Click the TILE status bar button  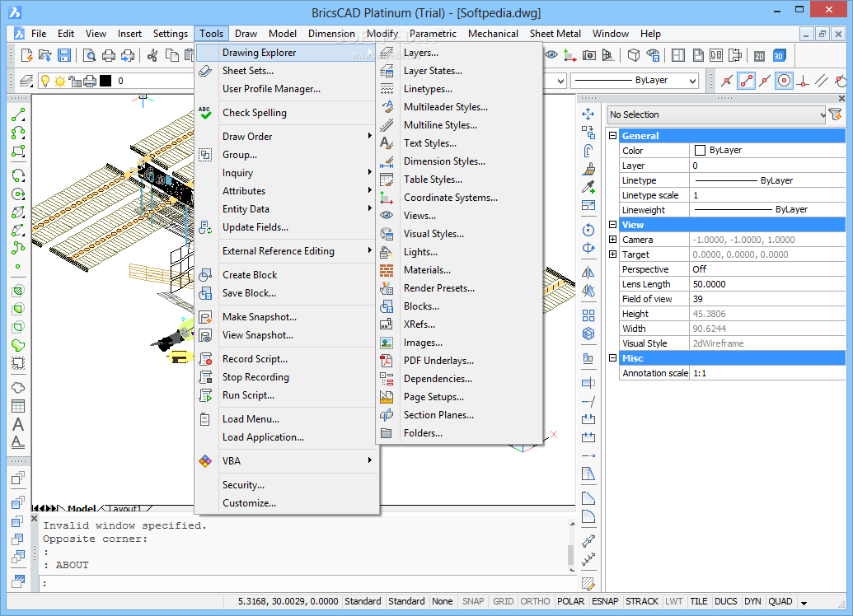(699, 601)
